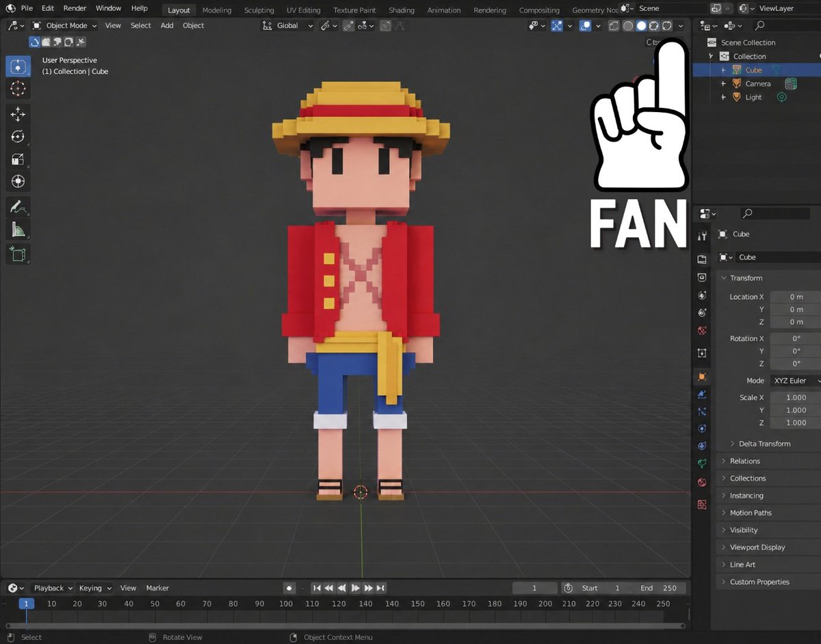Open the Edit menu

click(48, 8)
